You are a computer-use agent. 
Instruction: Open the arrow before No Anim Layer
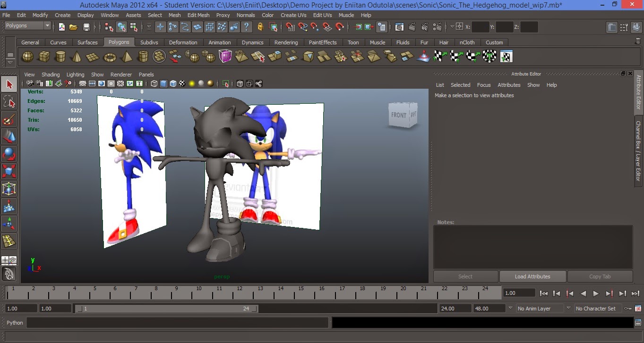pos(510,308)
